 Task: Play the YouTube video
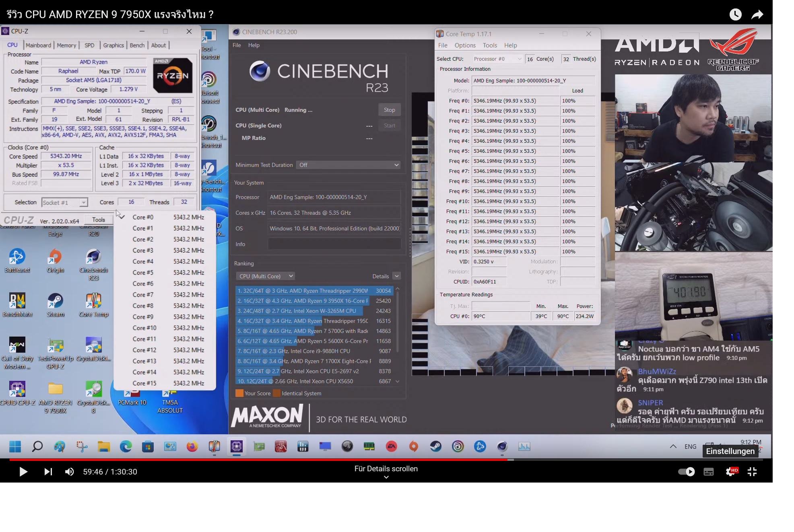[x=23, y=472]
